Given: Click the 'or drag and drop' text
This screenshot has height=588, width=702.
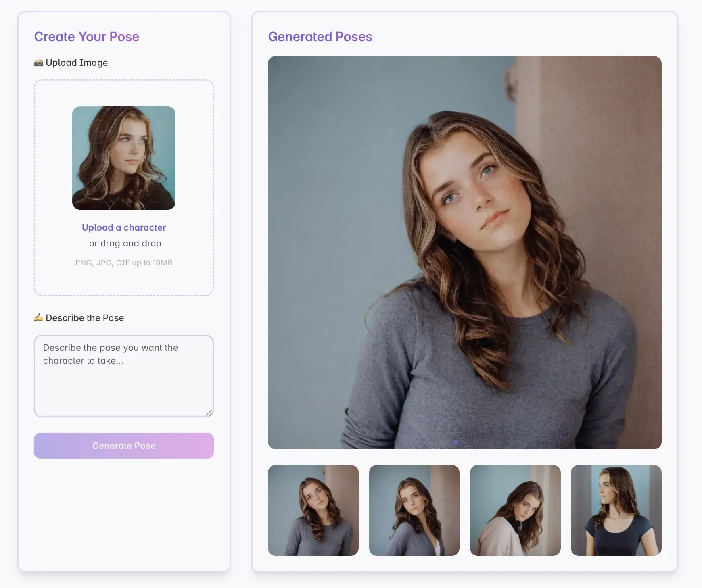Looking at the screenshot, I should click(x=125, y=243).
